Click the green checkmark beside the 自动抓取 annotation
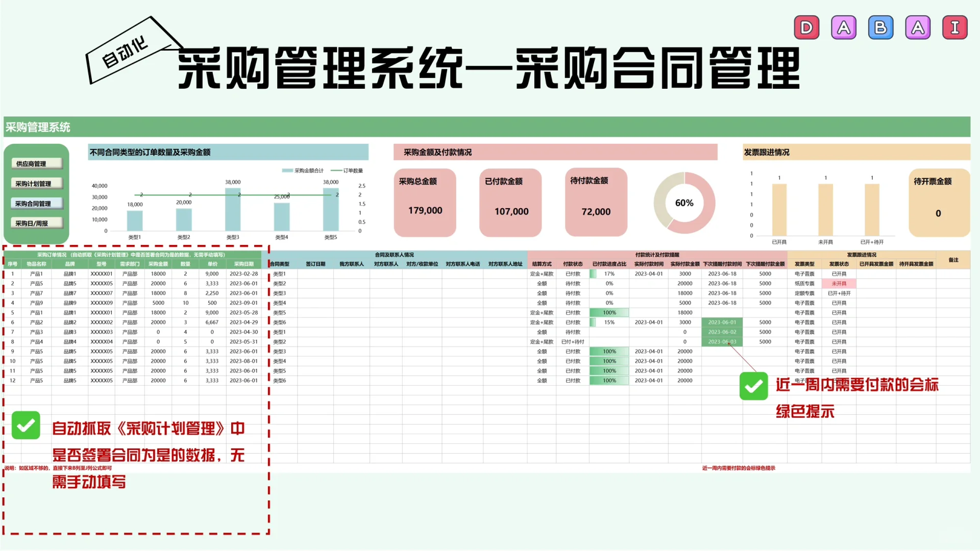 tap(26, 425)
